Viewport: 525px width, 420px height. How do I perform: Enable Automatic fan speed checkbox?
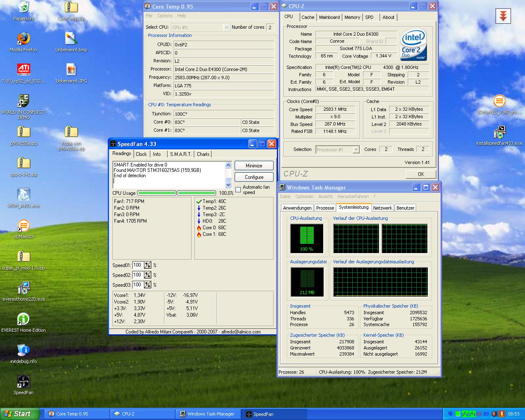coord(238,189)
